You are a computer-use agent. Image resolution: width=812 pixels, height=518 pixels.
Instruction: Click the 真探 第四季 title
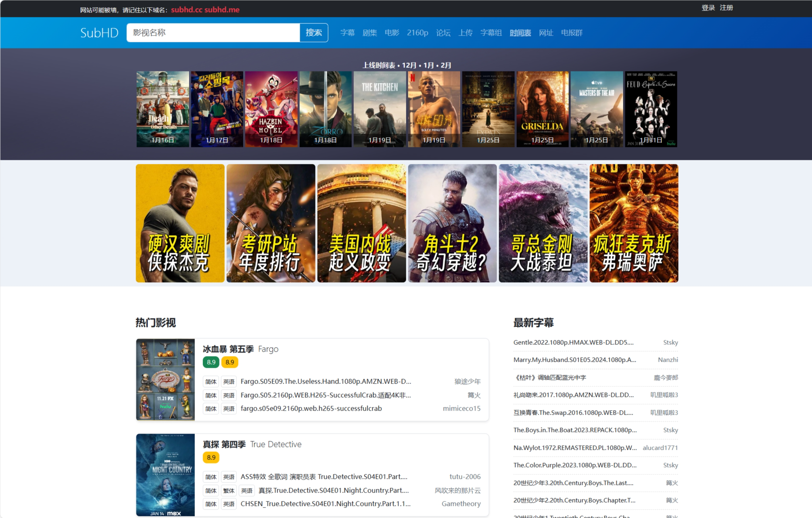pyautogui.click(x=224, y=444)
